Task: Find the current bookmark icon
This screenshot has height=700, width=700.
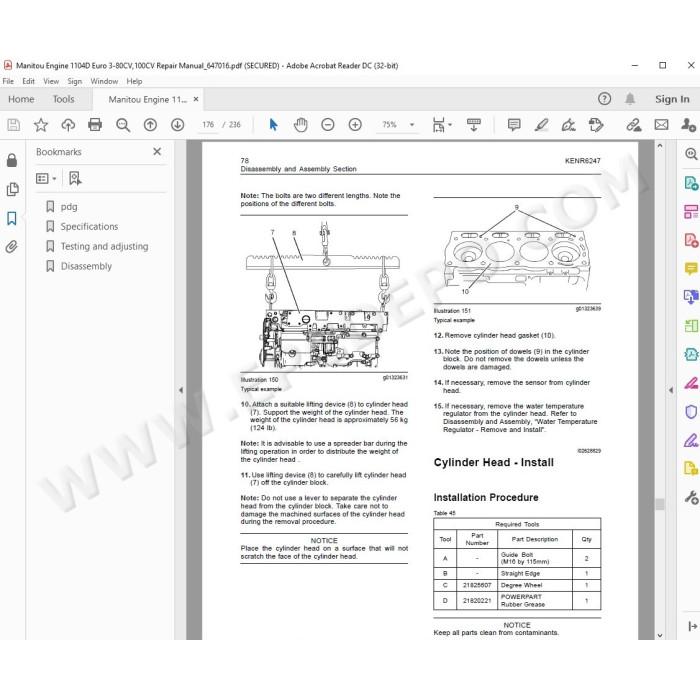Action: (x=75, y=179)
